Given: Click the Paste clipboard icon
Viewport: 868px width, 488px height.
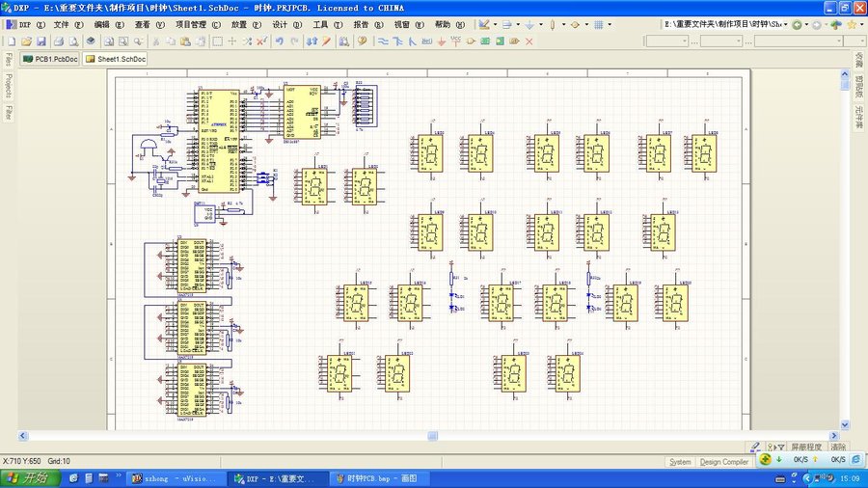Looking at the screenshot, I should pos(187,41).
